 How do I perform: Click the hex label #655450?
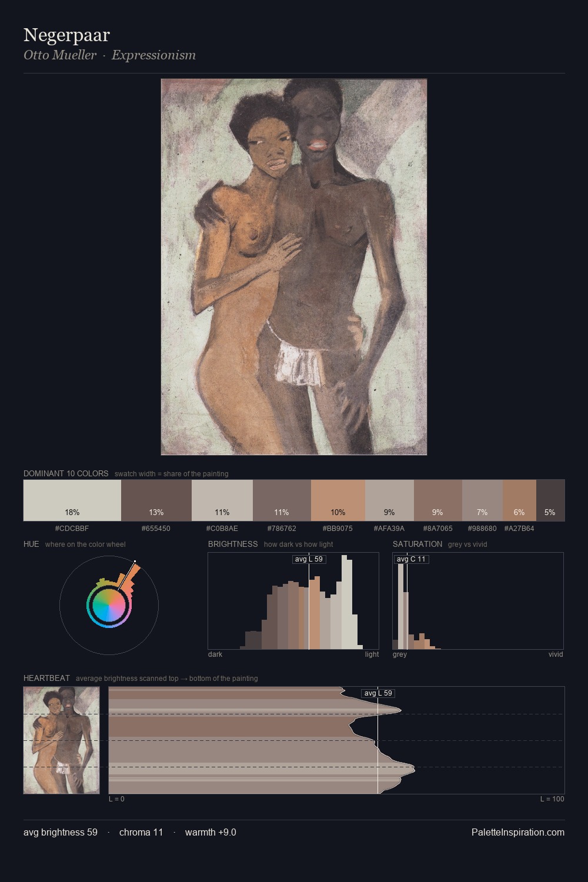pos(156,528)
